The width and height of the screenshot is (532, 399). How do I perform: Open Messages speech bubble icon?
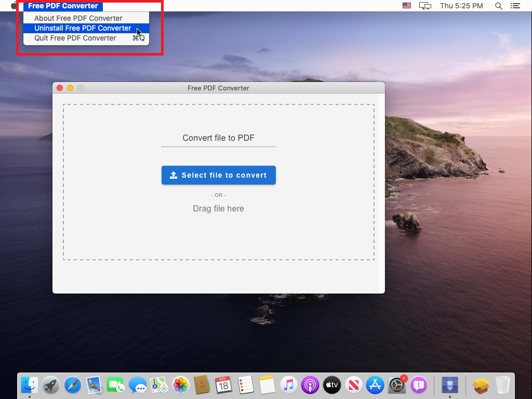[137, 385]
